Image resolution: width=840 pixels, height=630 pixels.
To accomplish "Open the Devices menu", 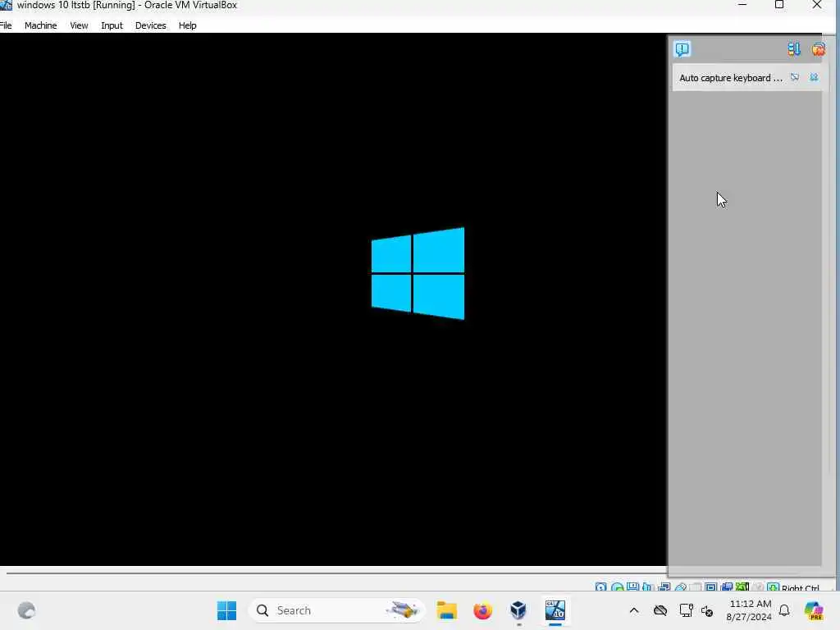I will [151, 25].
